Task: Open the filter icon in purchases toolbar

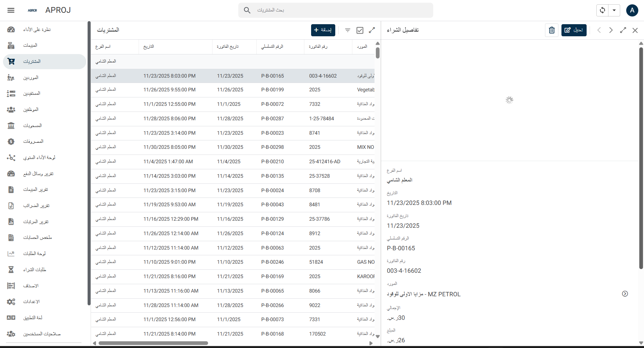Action: tap(348, 30)
